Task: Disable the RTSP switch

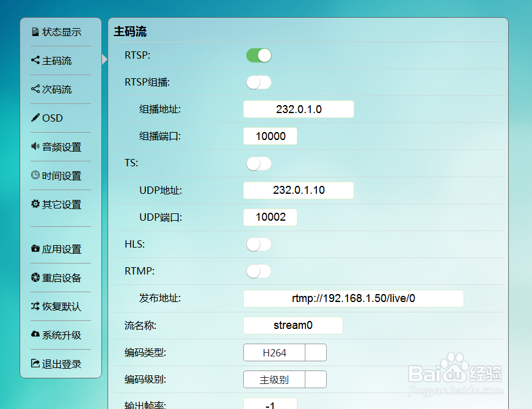Action: coord(258,55)
